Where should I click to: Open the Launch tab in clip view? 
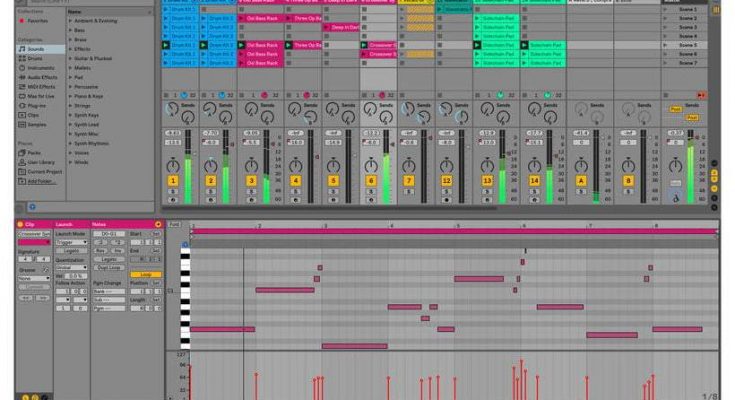pos(65,224)
